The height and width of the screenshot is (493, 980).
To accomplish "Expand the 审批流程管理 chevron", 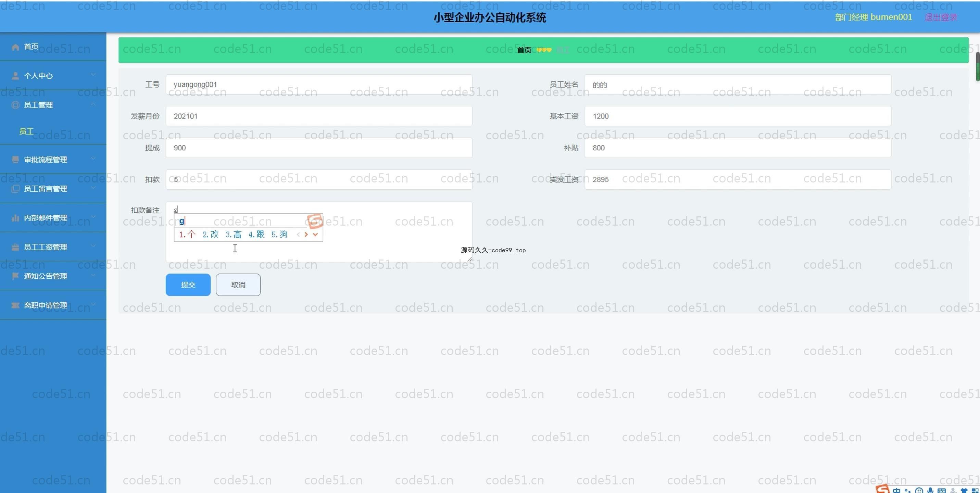I will [x=93, y=159].
